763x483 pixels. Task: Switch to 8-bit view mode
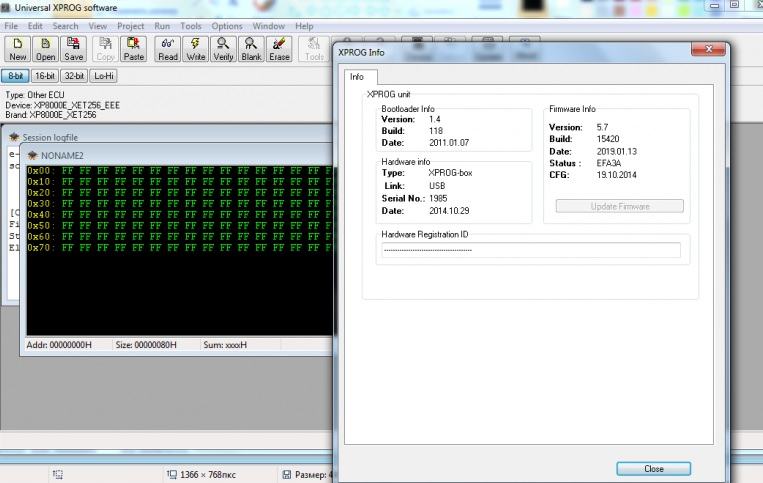[15, 76]
